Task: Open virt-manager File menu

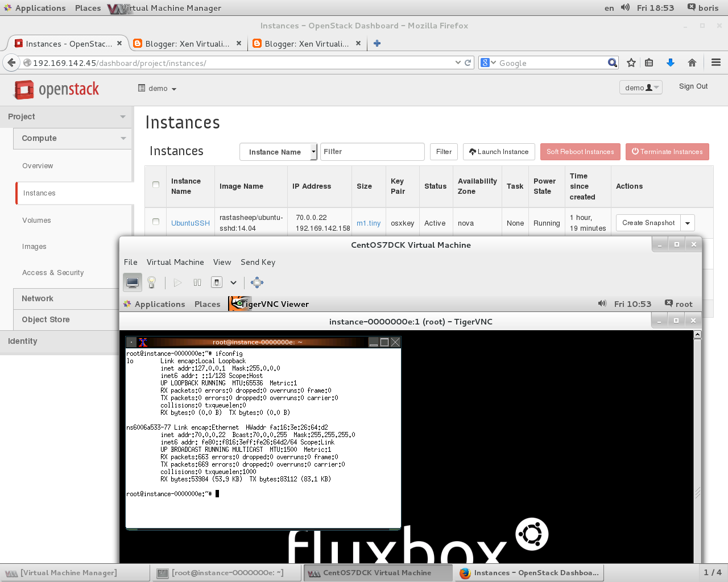Action: (x=131, y=262)
